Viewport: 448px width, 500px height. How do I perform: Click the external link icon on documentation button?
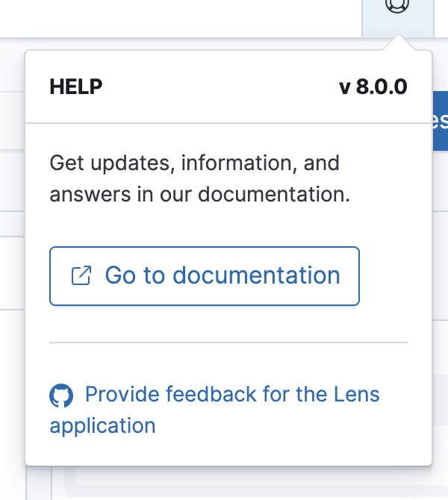(x=81, y=275)
